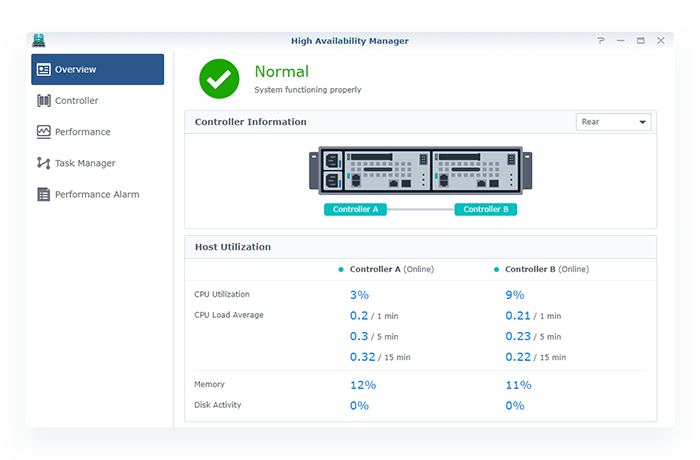
Task: Click Controller A CPU utilization 3% value
Action: [x=359, y=295]
